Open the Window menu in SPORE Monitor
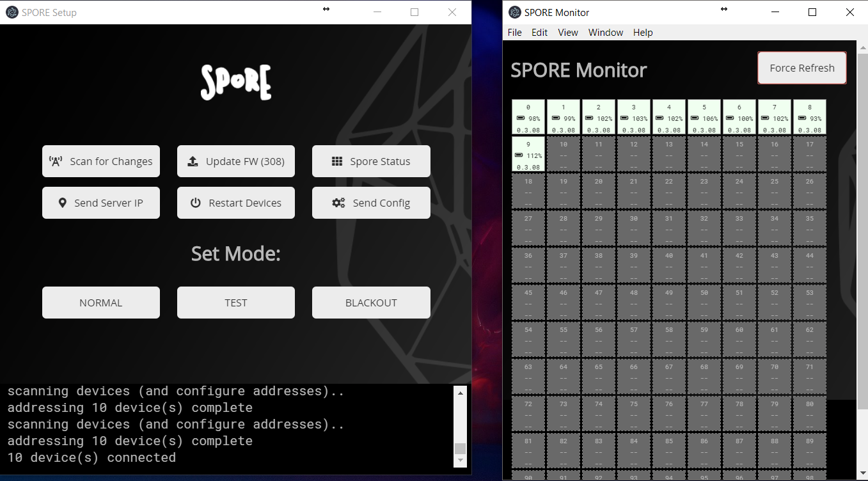The height and width of the screenshot is (481, 868). click(x=606, y=33)
